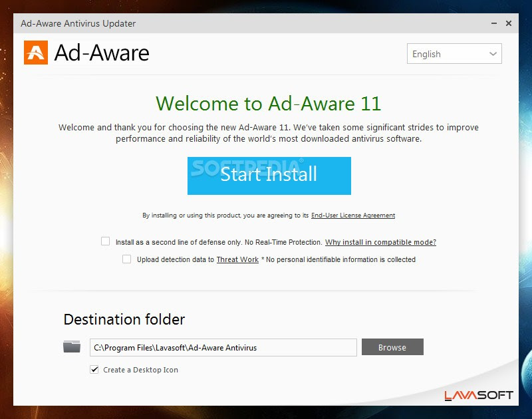Click 'No personal identifiable information is collected' text
Image resolution: width=532 pixels, height=419 pixels.
(340, 259)
